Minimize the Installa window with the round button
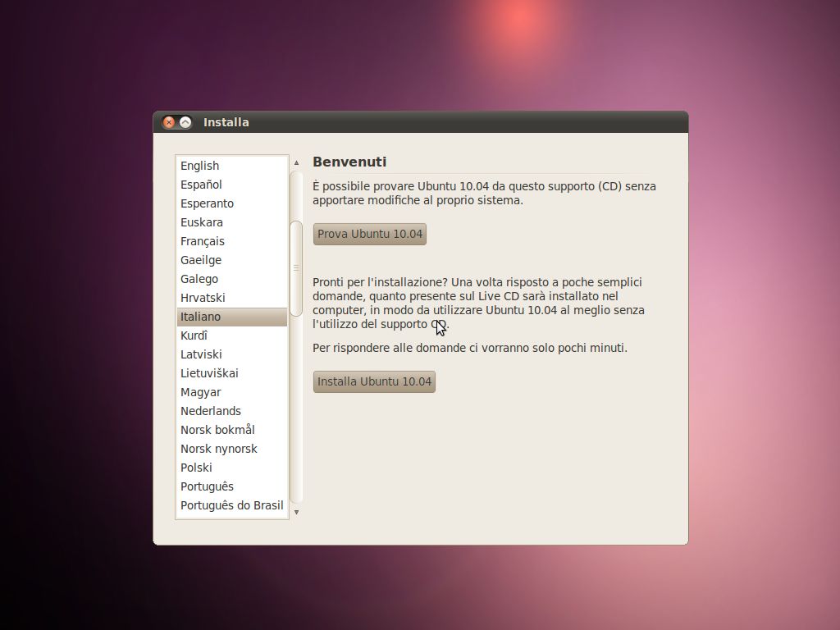The image size is (840, 630). tap(185, 122)
